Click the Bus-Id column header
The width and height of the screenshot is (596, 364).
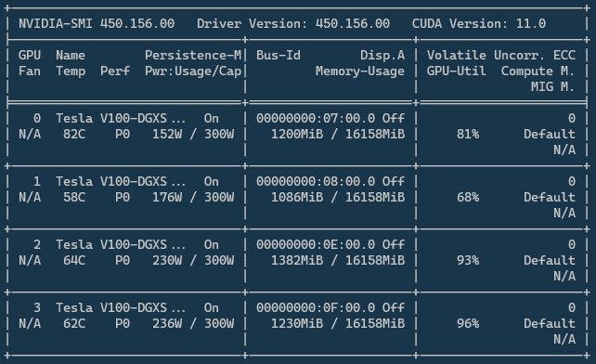click(x=279, y=55)
